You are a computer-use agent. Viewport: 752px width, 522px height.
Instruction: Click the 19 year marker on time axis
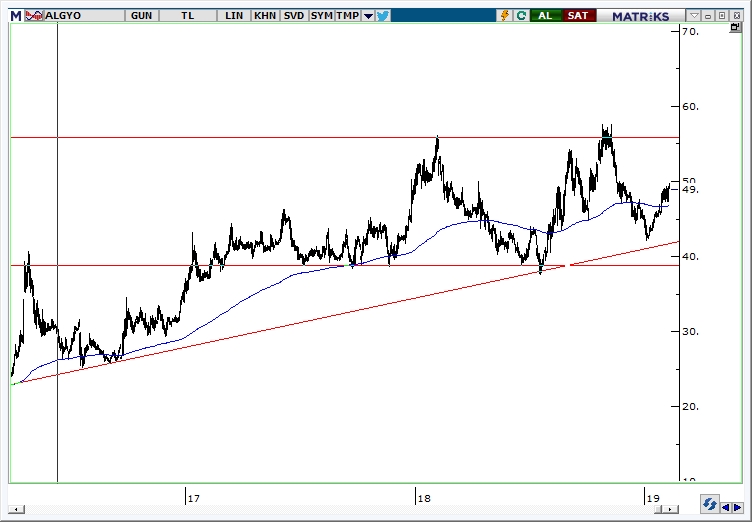point(653,498)
